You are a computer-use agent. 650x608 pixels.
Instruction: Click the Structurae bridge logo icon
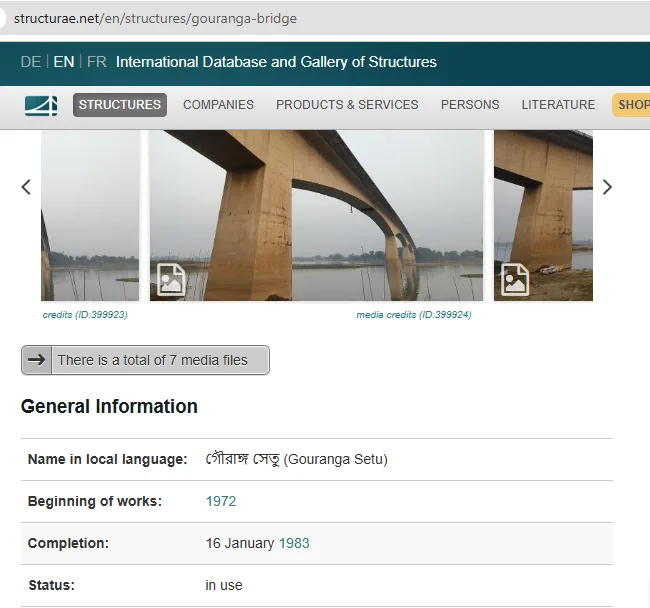(x=41, y=105)
